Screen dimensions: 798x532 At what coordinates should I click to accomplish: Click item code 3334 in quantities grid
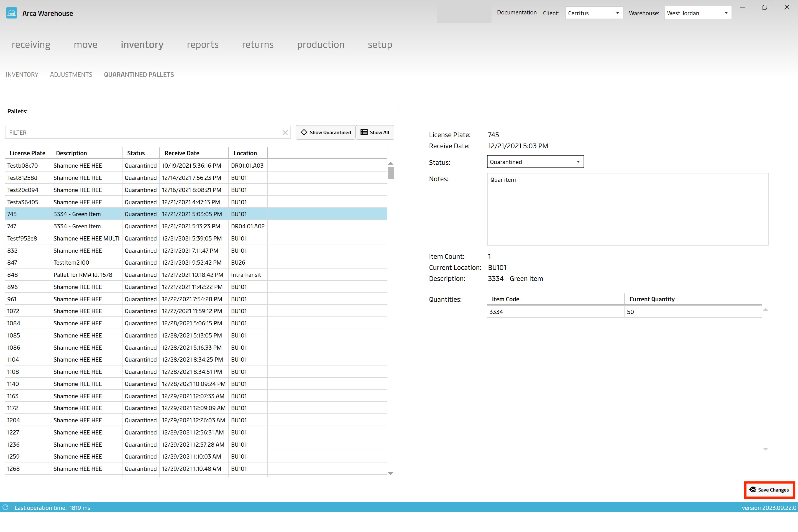555,312
